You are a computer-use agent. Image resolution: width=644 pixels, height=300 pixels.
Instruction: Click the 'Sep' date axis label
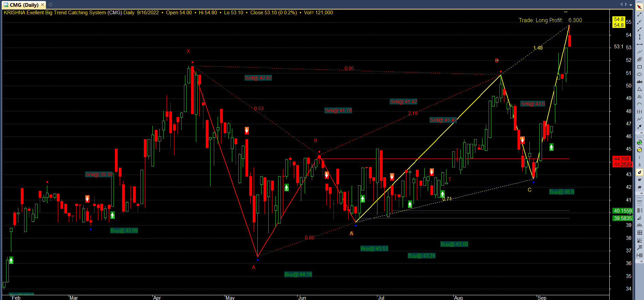(x=542, y=298)
